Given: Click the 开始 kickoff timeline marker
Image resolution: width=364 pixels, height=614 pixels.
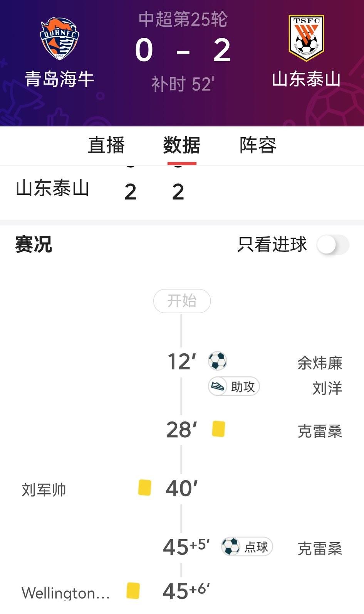Looking at the screenshot, I should [x=182, y=301].
